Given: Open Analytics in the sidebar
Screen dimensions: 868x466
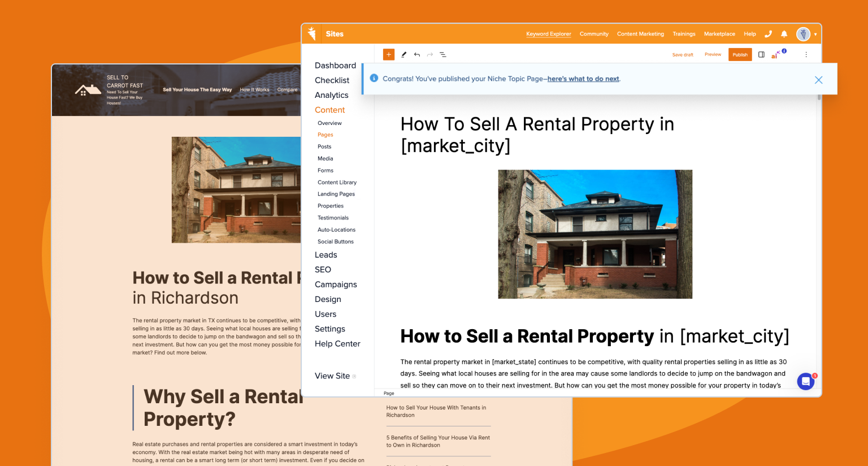Looking at the screenshot, I should pos(331,95).
